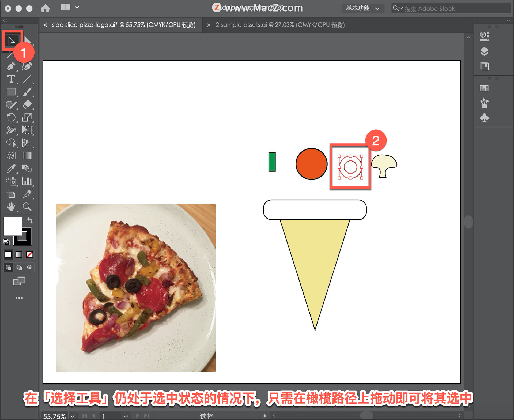Expand the zoom level dropdown

point(73,416)
